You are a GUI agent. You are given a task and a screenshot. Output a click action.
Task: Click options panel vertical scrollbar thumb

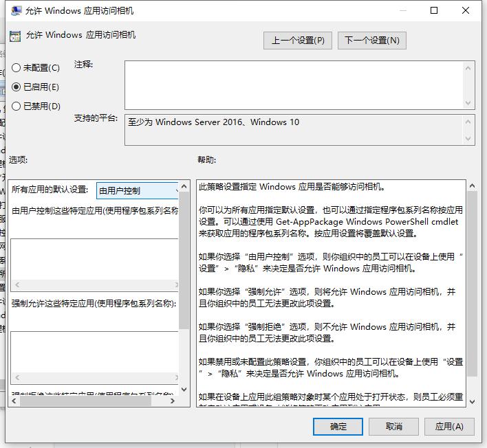(x=184, y=260)
